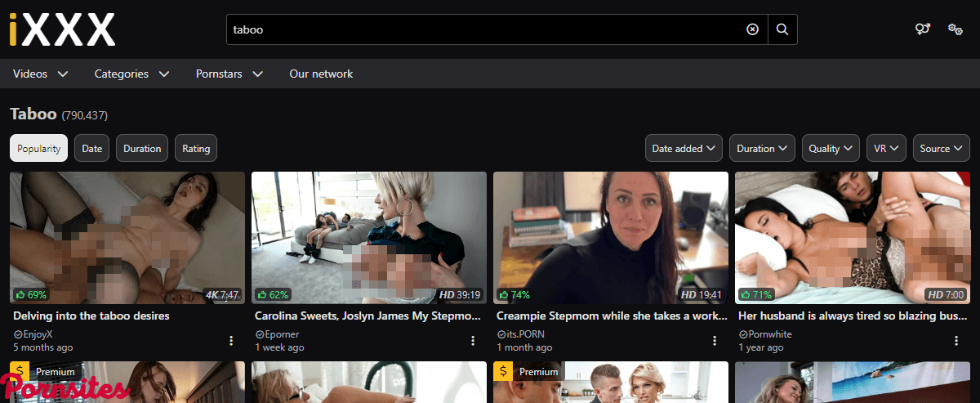Expand the Date added filter dropdown

(x=684, y=149)
